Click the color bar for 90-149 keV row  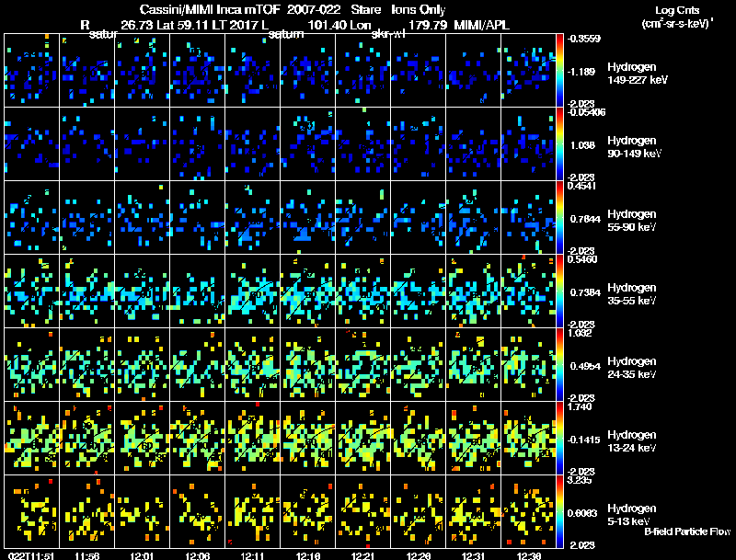pyautogui.click(x=559, y=143)
